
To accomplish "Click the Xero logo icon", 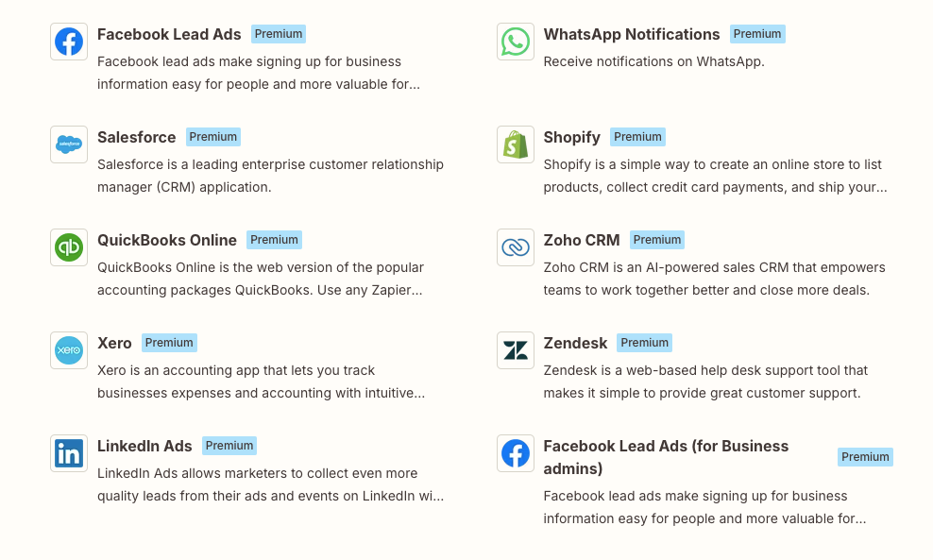I will (69, 350).
